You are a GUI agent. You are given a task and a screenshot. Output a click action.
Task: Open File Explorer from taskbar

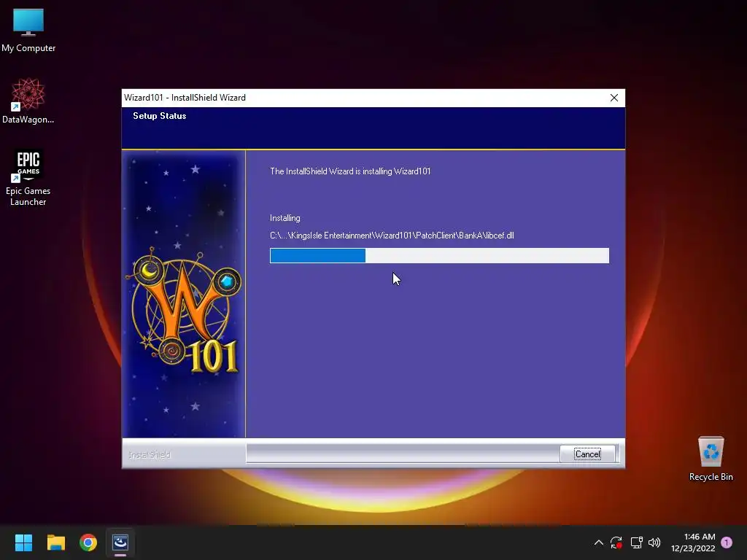55,542
